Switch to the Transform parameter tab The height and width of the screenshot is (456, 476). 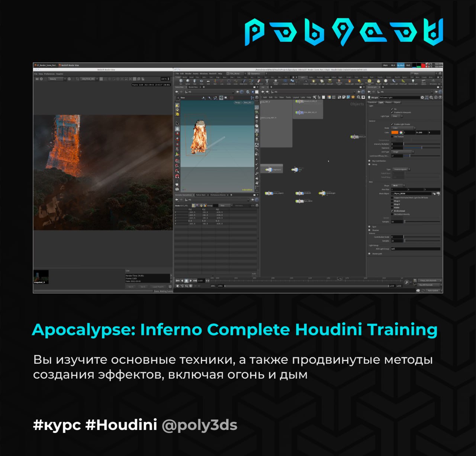[x=372, y=102]
